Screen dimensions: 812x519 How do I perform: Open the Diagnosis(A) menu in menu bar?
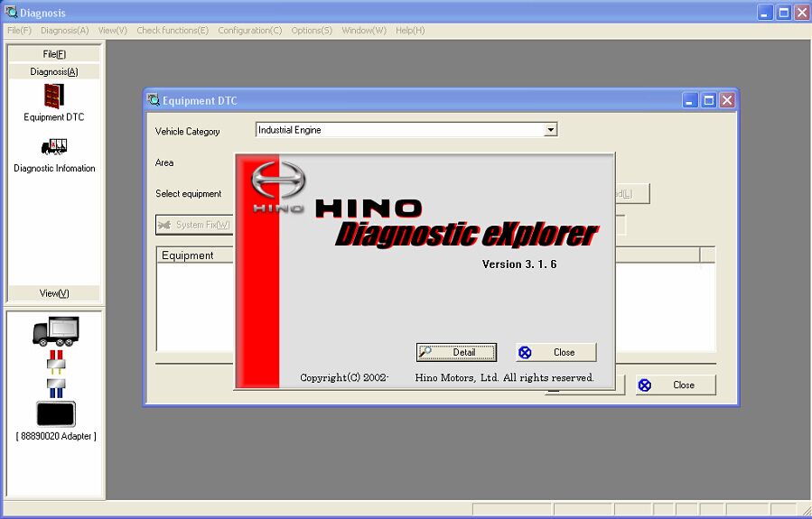65,31
